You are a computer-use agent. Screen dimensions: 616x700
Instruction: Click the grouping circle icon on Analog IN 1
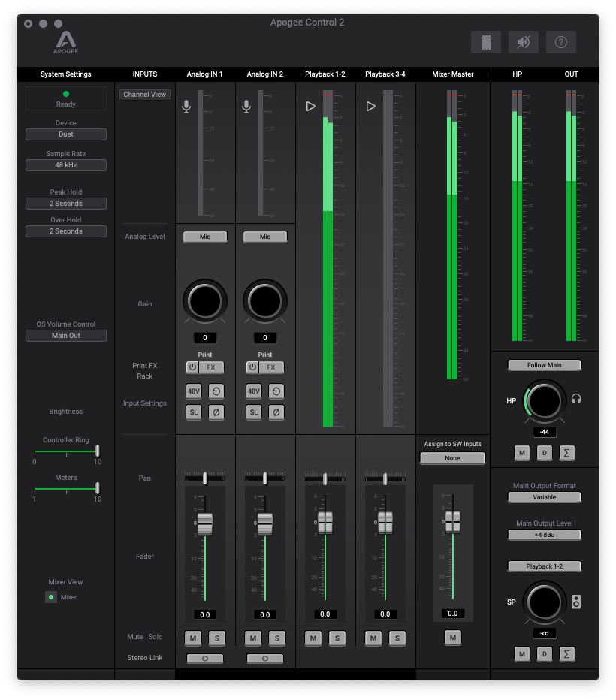pyautogui.click(x=216, y=391)
